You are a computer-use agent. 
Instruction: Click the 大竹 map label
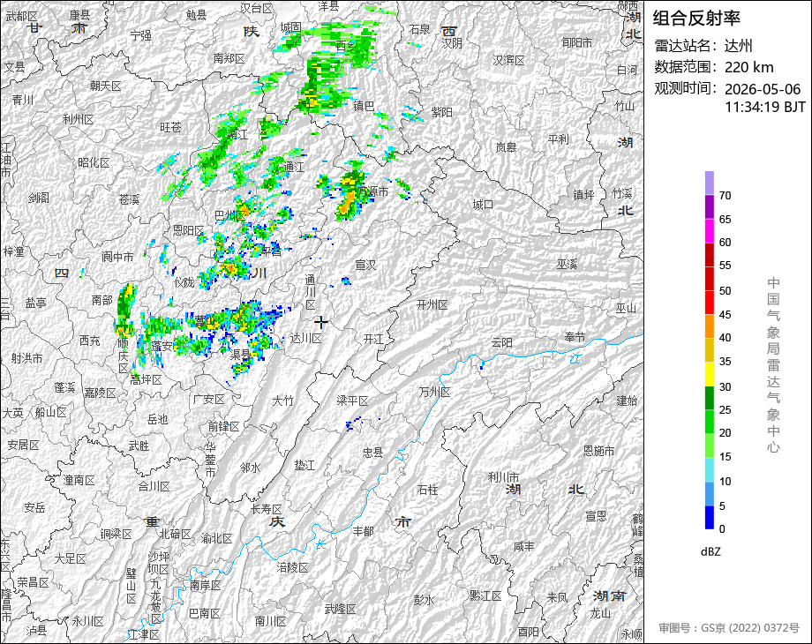click(x=282, y=401)
